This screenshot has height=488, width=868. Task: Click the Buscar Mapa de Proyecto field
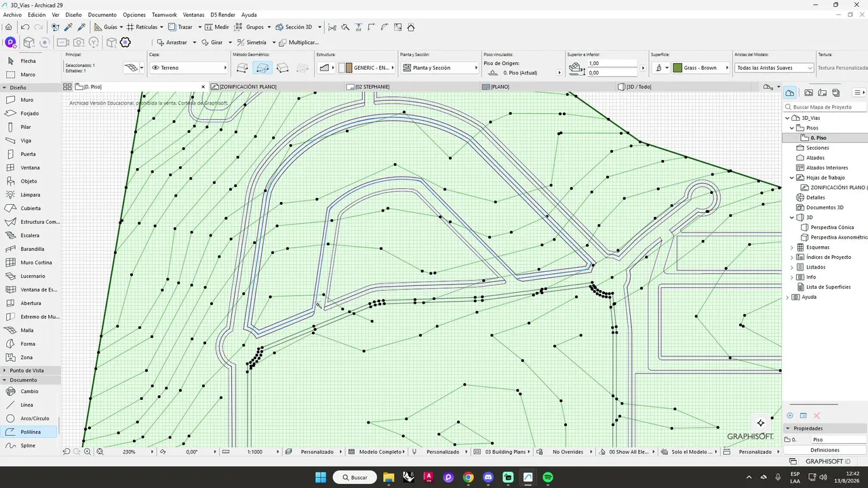[825, 107]
